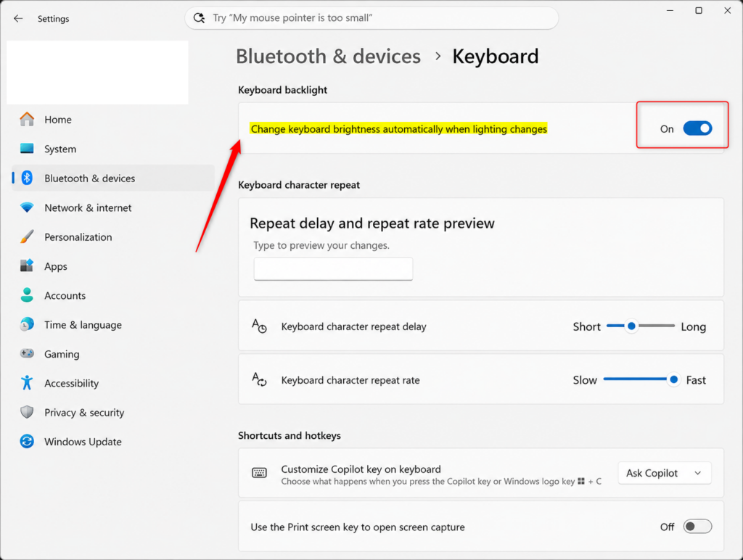The image size is (743, 560).
Task: Maximize the Settings window
Action: 699,10
